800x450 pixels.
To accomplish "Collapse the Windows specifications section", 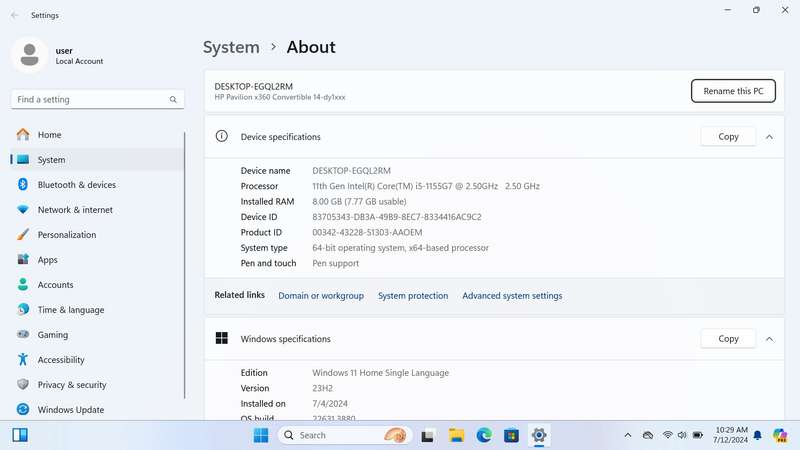I will pos(769,339).
